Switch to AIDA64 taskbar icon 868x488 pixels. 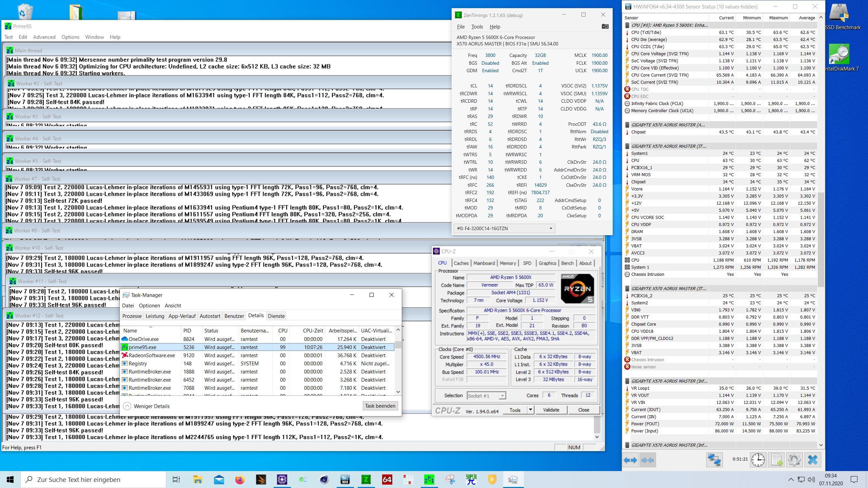pos(387,479)
